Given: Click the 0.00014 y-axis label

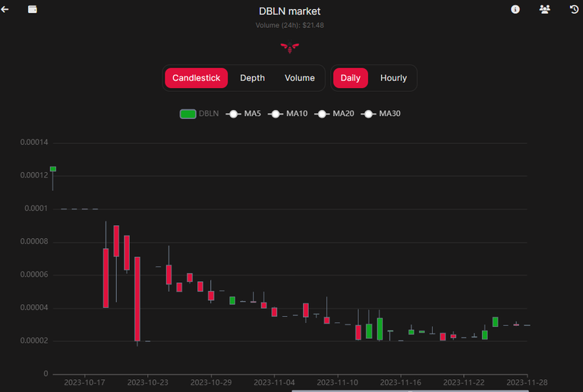Looking at the screenshot, I should [x=34, y=143].
